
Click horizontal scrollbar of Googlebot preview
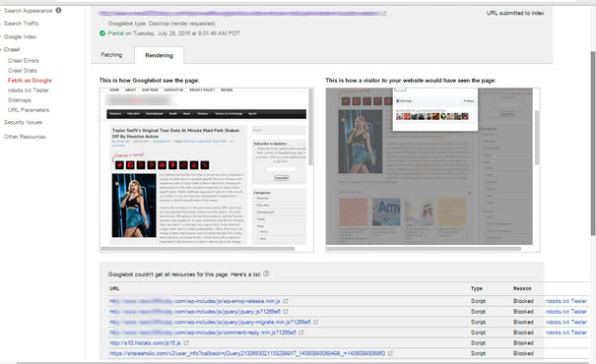point(197,249)
